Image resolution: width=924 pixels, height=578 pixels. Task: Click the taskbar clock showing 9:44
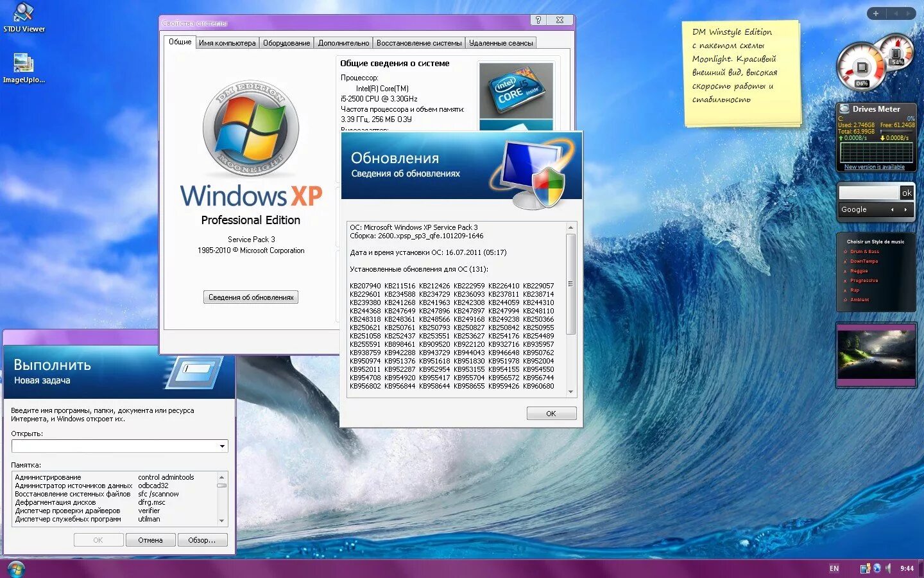[907, 568]
